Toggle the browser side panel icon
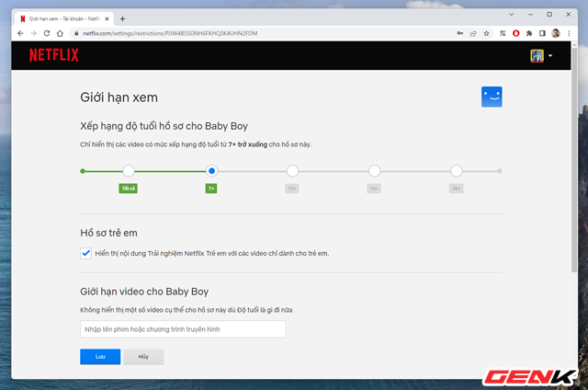This screenshot has height=390, width=588. (542, 33)
